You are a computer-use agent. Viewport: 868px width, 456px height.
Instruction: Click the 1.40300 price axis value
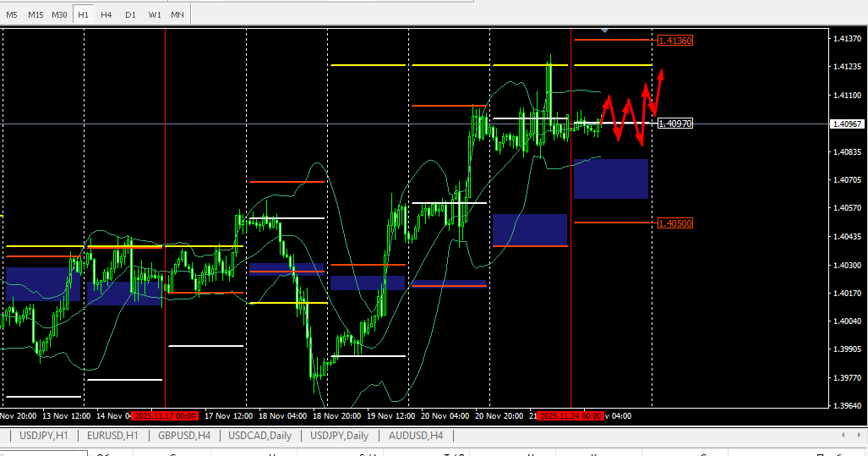coord(848,266)
